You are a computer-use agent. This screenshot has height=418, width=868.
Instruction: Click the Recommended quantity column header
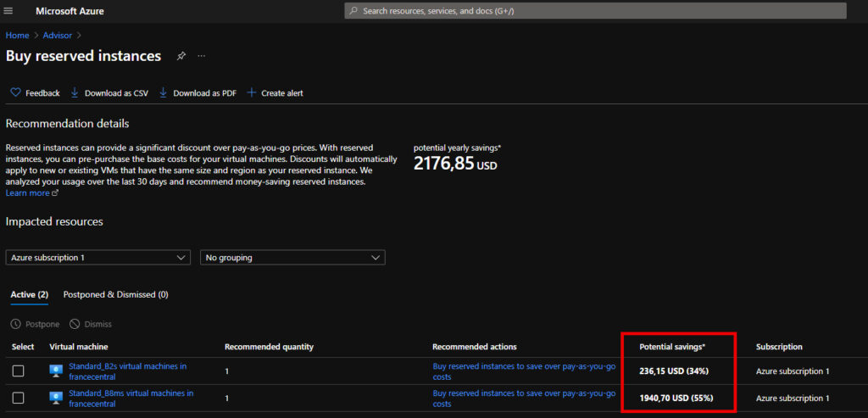click(269, 347)
